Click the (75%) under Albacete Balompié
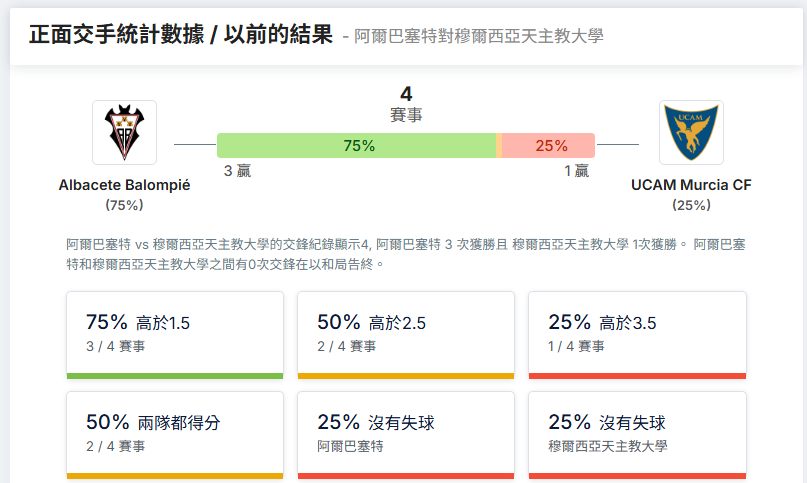 [x=124, y=205]
